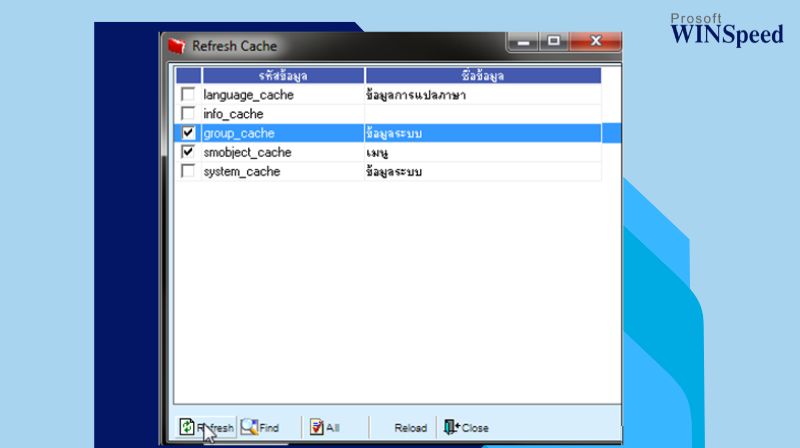800x448 pixels.
Task: Click the Close button label
Action: coord(474,428)
